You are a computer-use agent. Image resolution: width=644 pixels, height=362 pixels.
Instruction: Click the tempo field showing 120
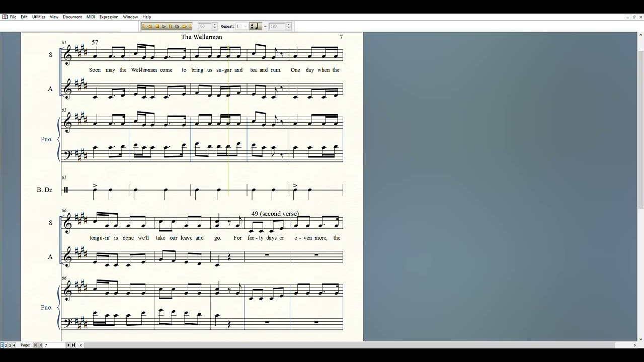coord(277,26)
